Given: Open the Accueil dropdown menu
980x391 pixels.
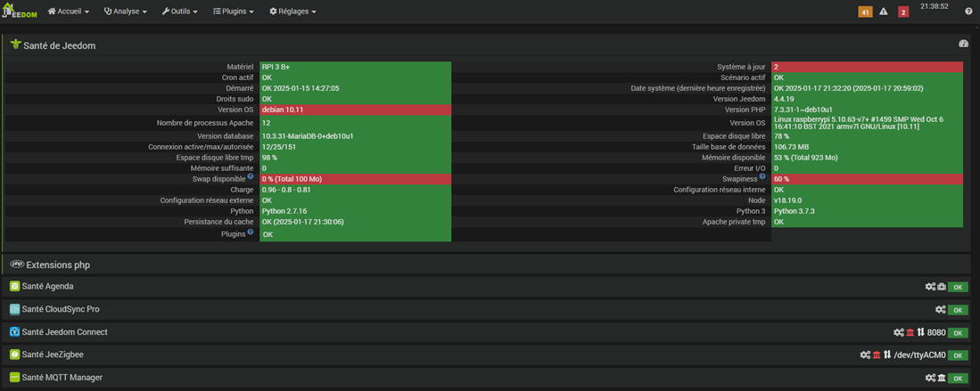Looking at the screenshot, I should [x=69, y=12].
